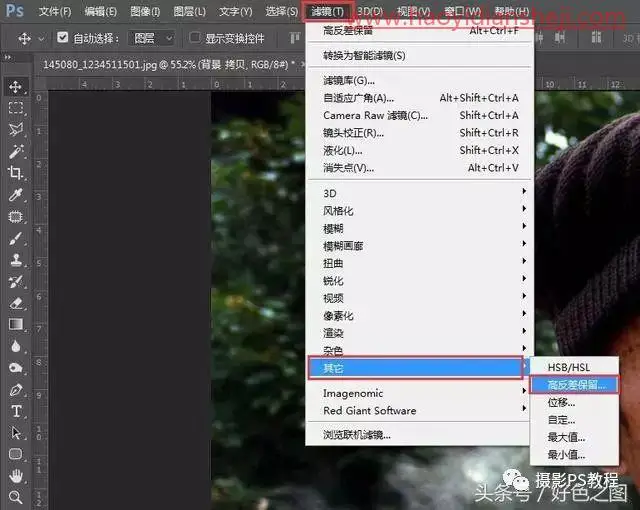Expand the toolbar with double-arrow icon

point(8,58)
